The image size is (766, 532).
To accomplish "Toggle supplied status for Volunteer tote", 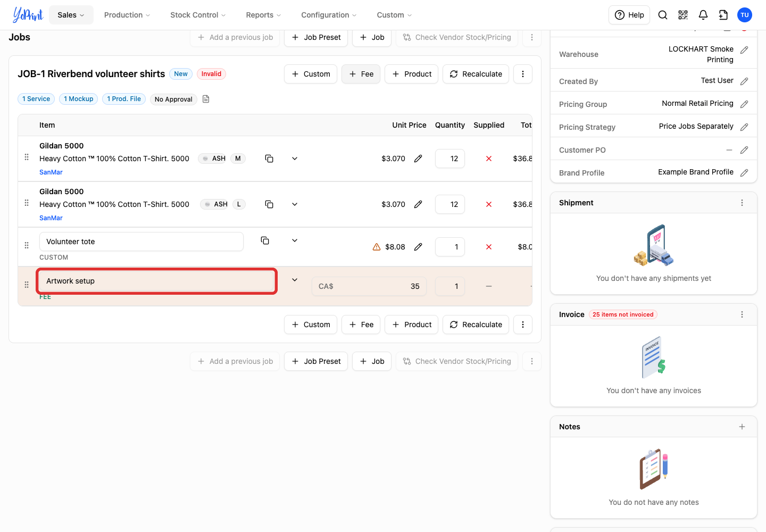I will click(489, 247).
